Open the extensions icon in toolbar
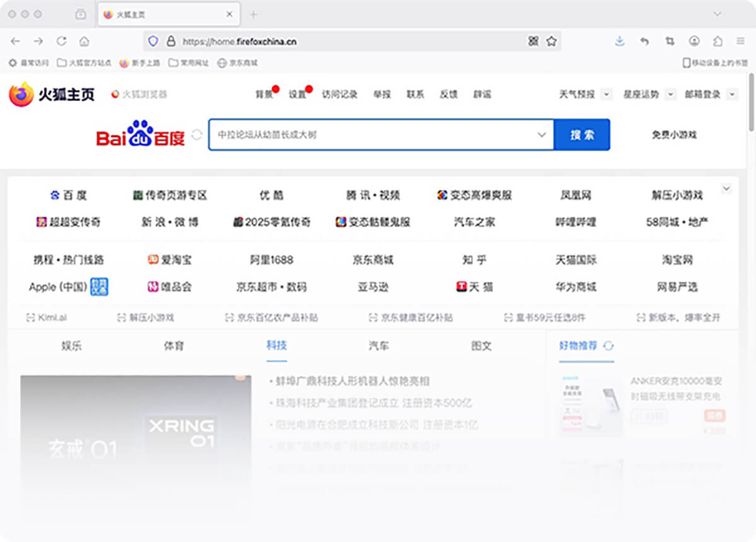 [718, 41]
